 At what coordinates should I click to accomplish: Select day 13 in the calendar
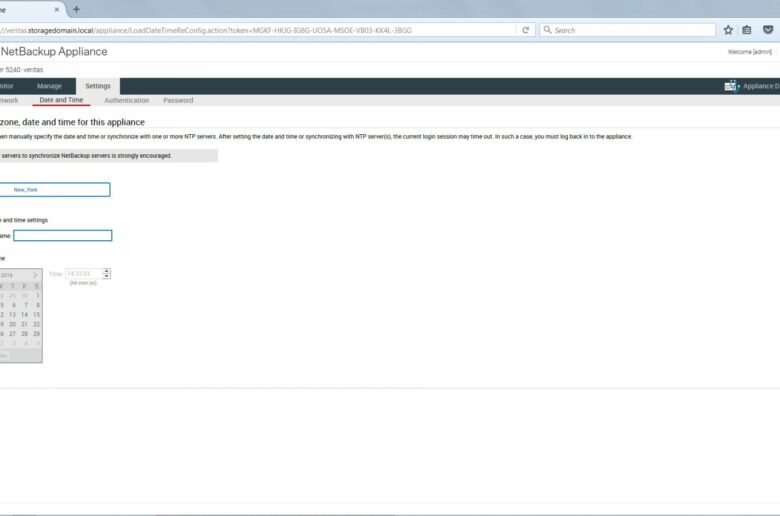pos(12,314)
